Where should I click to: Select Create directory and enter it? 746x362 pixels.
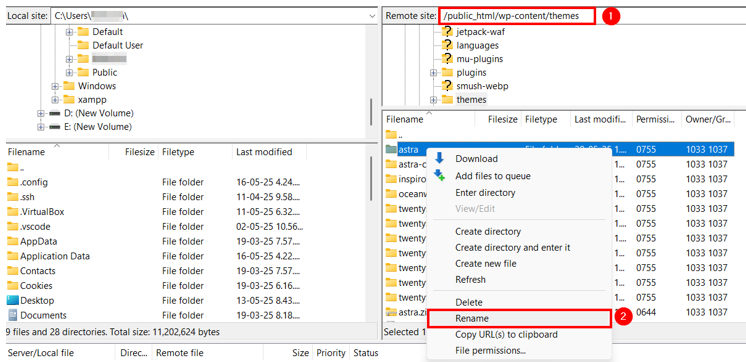coord(512,248)
